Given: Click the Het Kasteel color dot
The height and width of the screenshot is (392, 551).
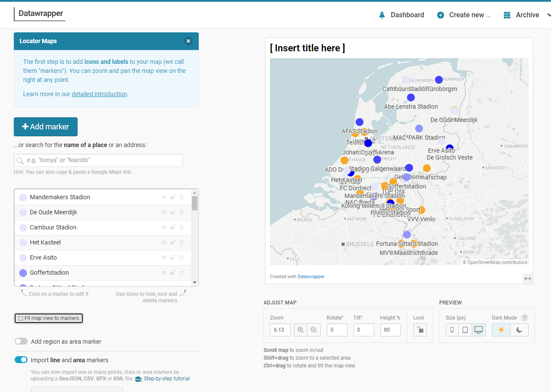Looking at the screenshot, I should pyautogui.click(x=23, y=242).
